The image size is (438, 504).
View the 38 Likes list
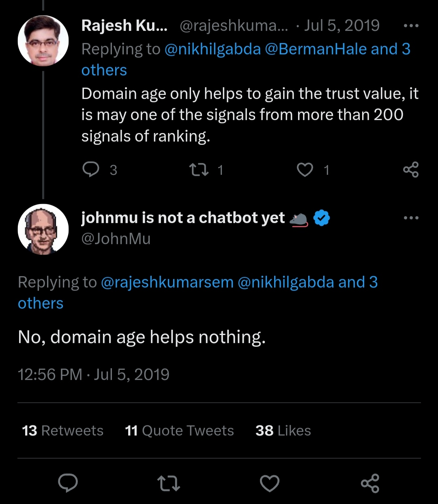283,431
